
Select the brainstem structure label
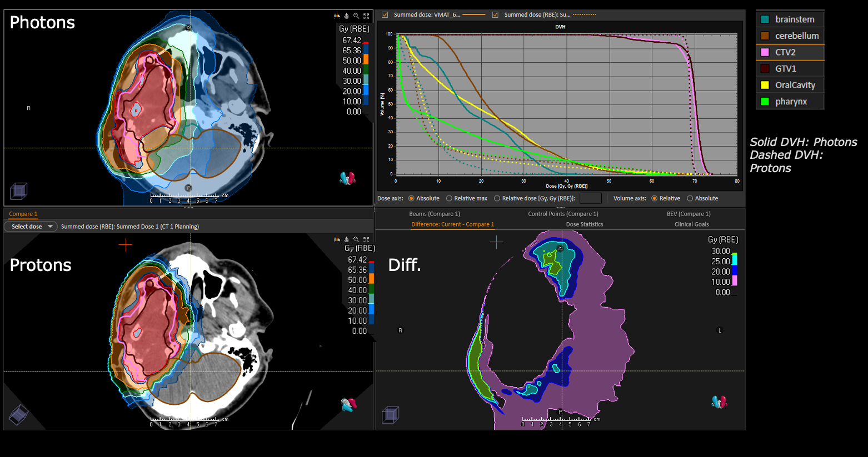click(x=795, y=19)
